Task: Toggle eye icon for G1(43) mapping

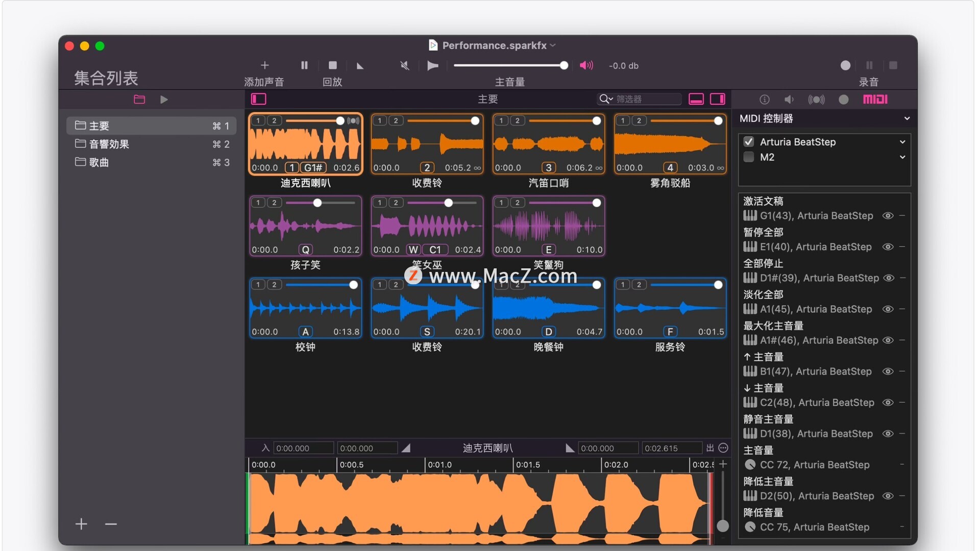Action: (888, 216)
